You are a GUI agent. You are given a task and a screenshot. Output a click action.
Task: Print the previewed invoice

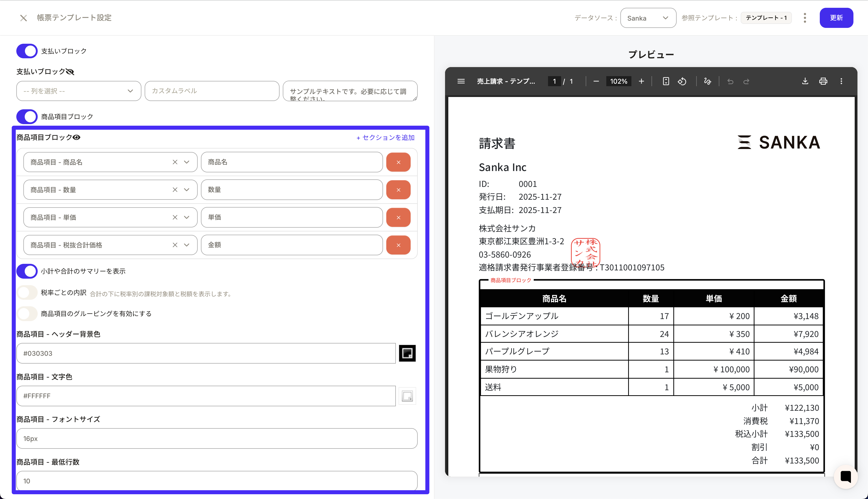[x=823, y=81]
